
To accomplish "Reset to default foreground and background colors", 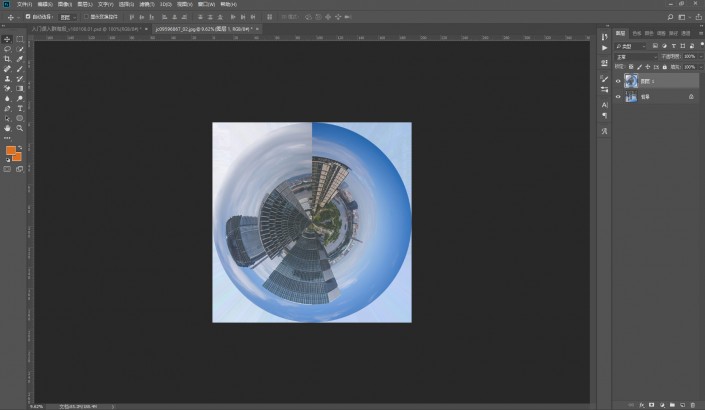I will point(8,160).
